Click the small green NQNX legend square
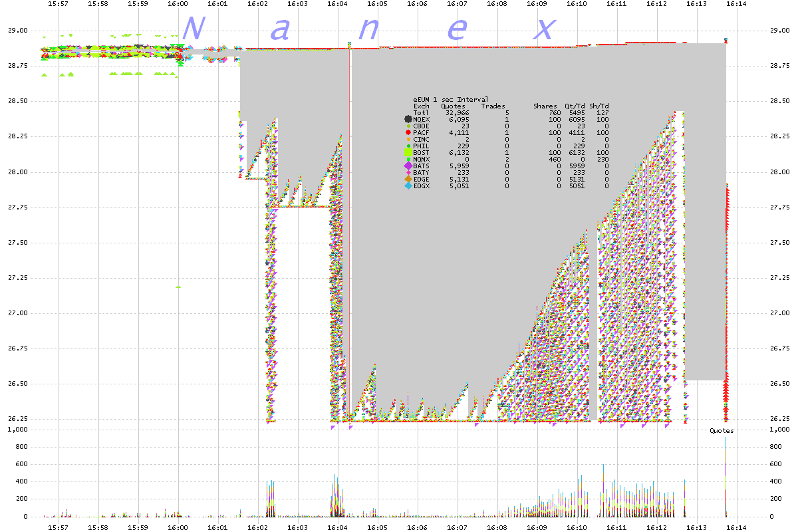Viewport: 798px width, 532px height. click(x=408, y=159)
